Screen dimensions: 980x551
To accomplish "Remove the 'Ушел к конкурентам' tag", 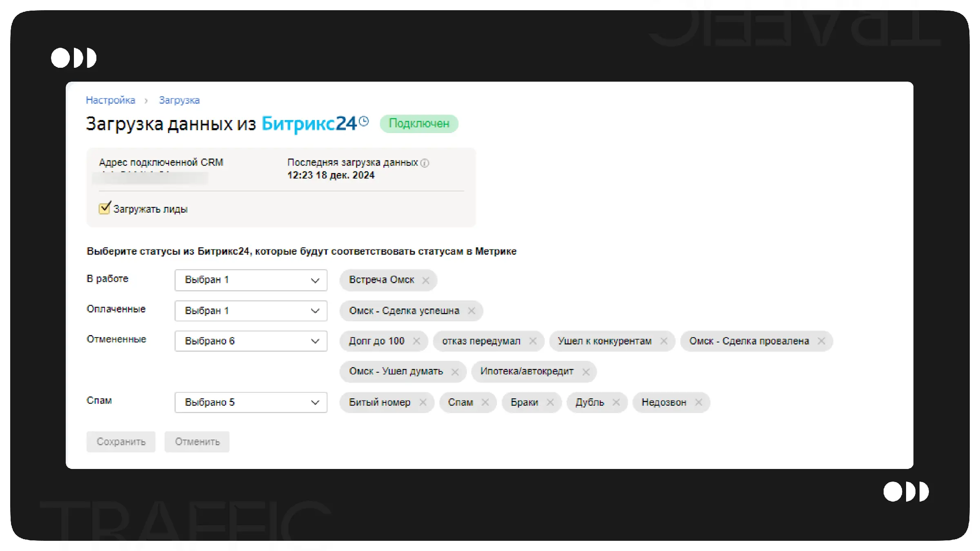I will coord(664,341).
